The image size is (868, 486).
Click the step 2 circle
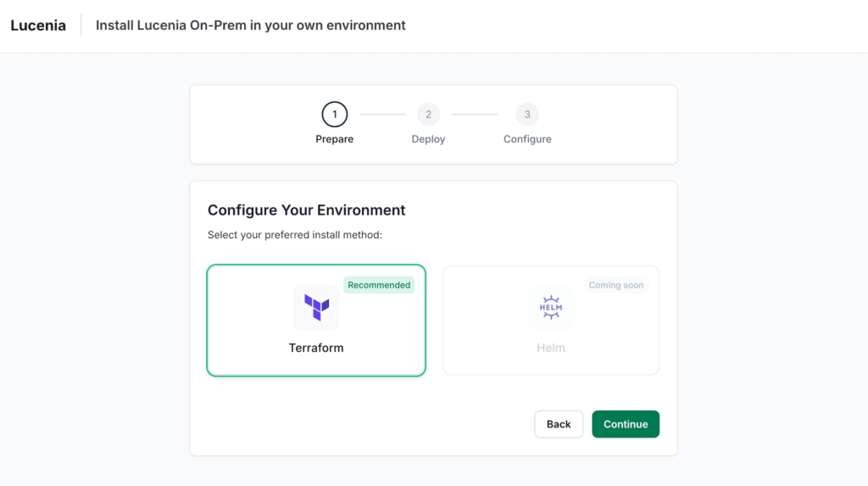(x=428, y=115)
